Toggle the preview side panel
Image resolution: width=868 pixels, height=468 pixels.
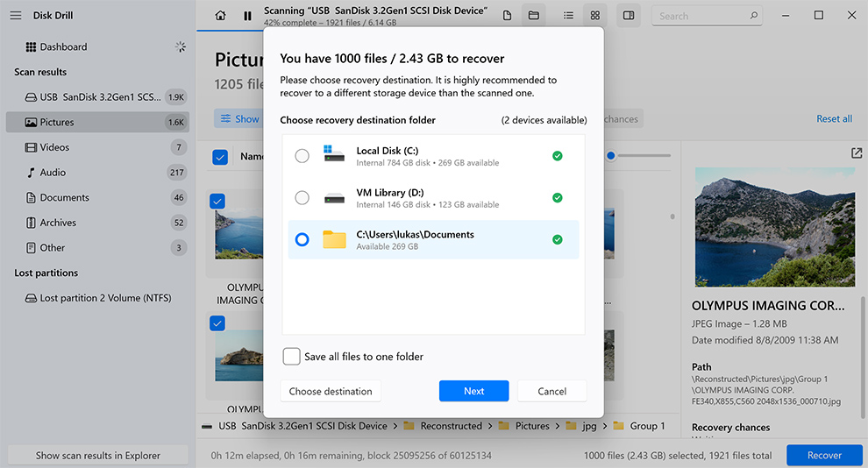629,16
